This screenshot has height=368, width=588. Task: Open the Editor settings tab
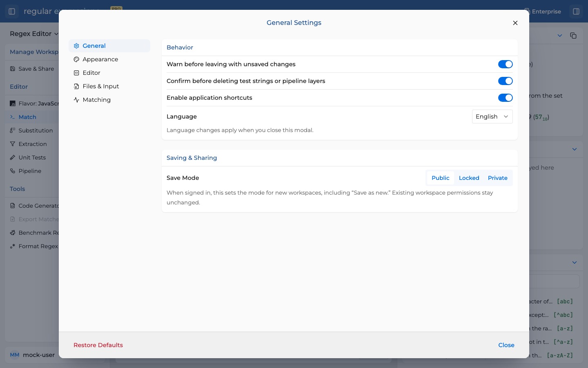(109, 73)
